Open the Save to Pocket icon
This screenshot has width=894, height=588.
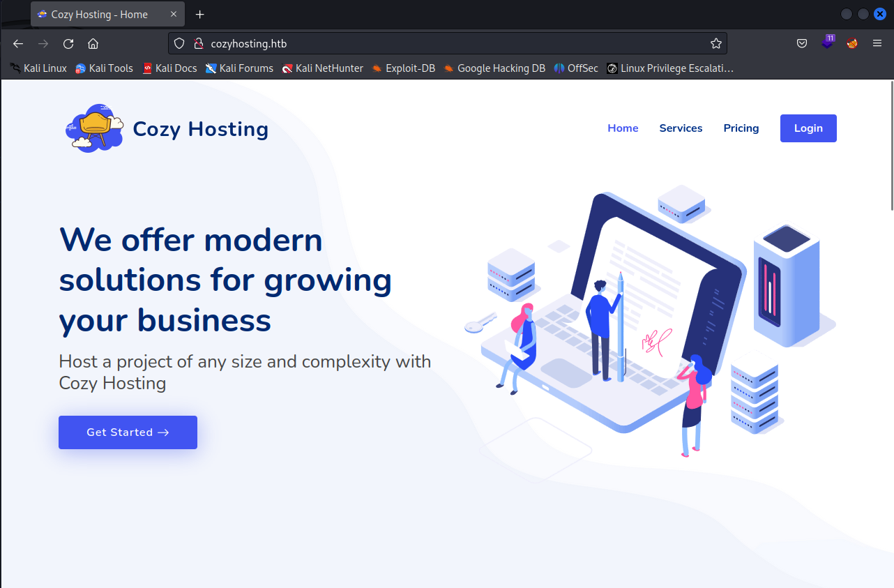pos(802,43)
